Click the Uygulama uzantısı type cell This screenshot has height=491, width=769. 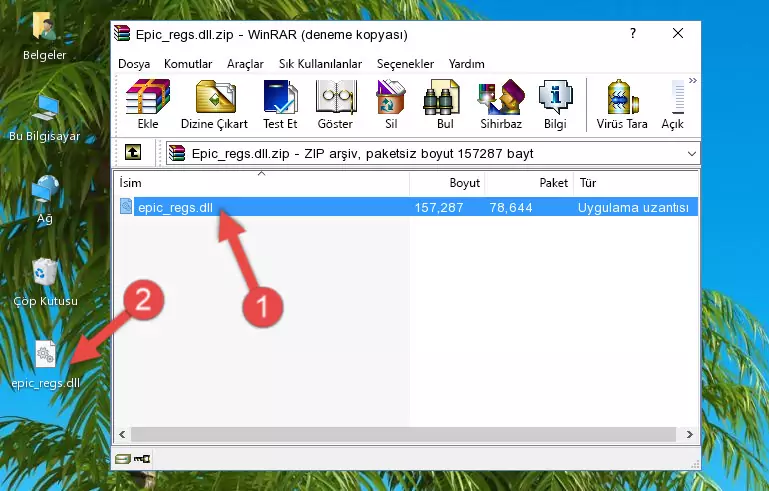click(x=633, y=207)
